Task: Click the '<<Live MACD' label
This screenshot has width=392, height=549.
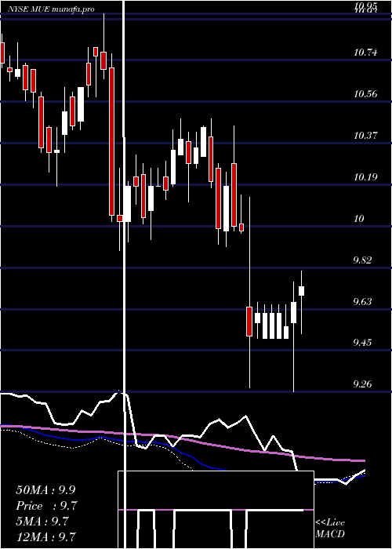Action: click(330, 528)
